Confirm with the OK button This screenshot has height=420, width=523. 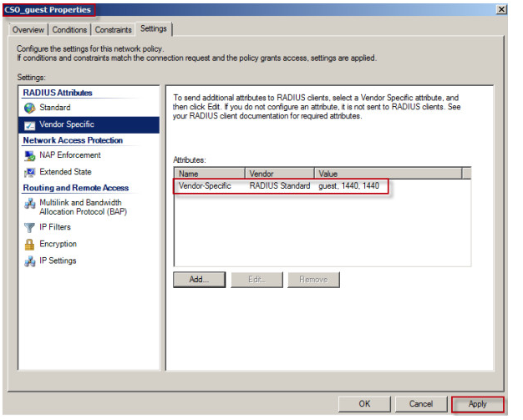click(x=364, y=404)
